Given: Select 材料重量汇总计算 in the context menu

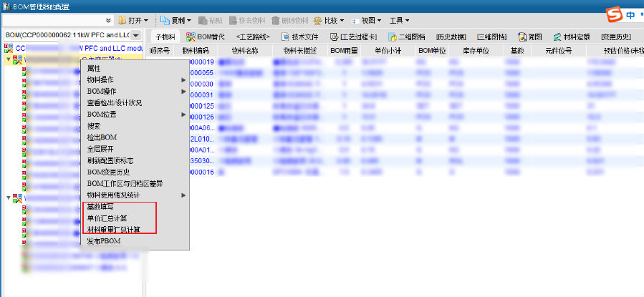Looking at the screenshot, I should (113, 230).
